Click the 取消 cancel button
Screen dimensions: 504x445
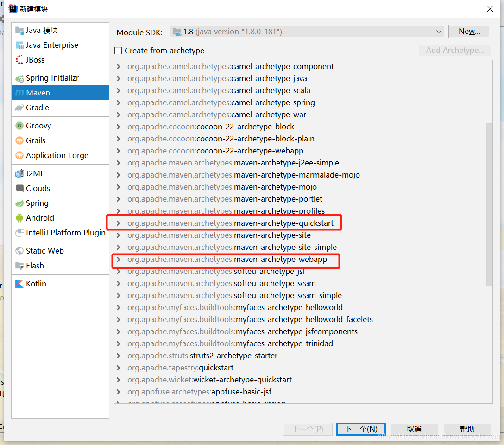414,429
